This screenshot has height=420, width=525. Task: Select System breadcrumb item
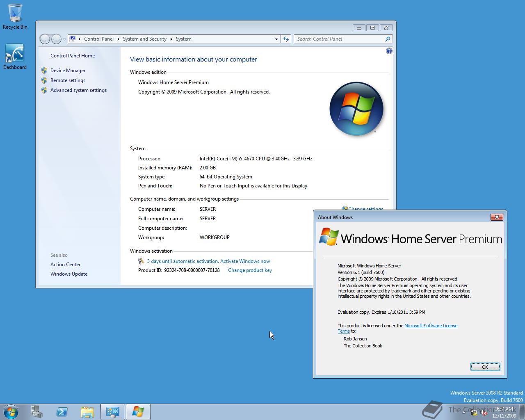(x=184, y=39)
